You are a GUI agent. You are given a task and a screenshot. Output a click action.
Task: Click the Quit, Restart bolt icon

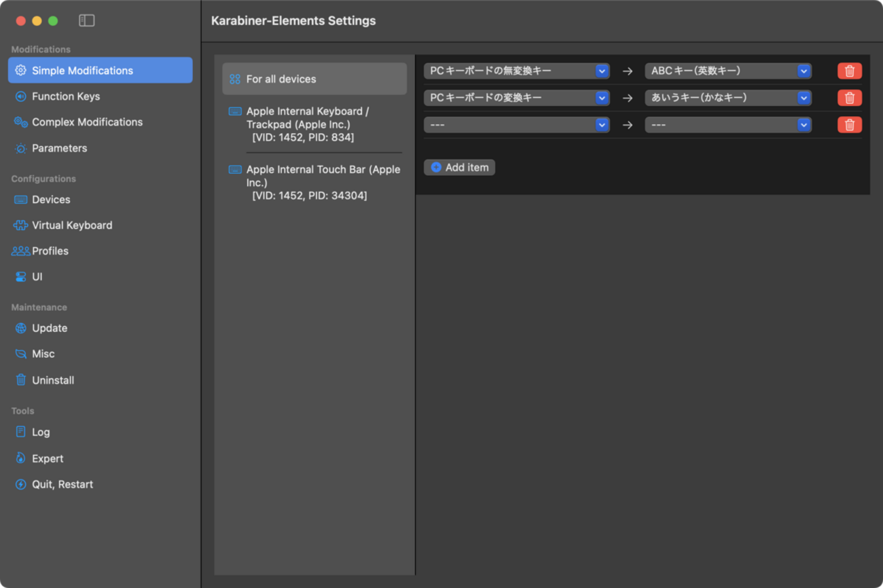point(20,485)
